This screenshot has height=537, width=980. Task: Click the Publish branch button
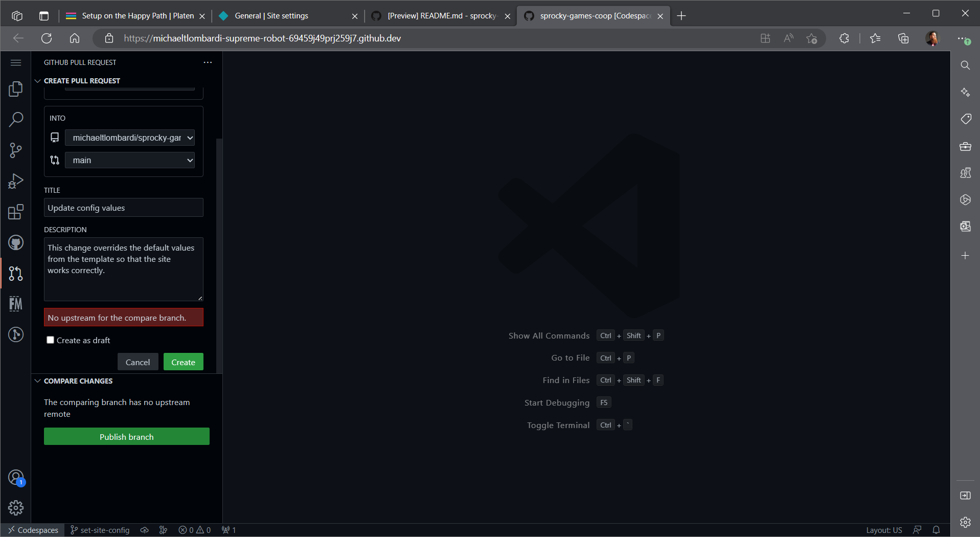click(x=126, y=437)
